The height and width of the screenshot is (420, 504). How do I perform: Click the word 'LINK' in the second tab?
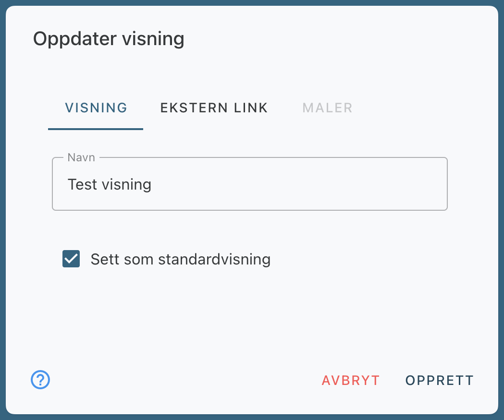250,108
